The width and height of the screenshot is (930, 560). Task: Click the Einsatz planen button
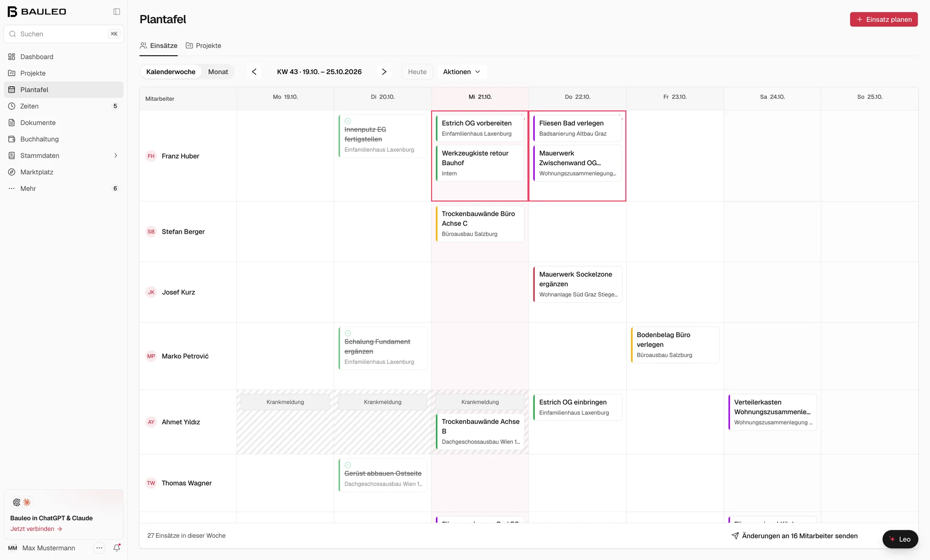pos(883,19)
